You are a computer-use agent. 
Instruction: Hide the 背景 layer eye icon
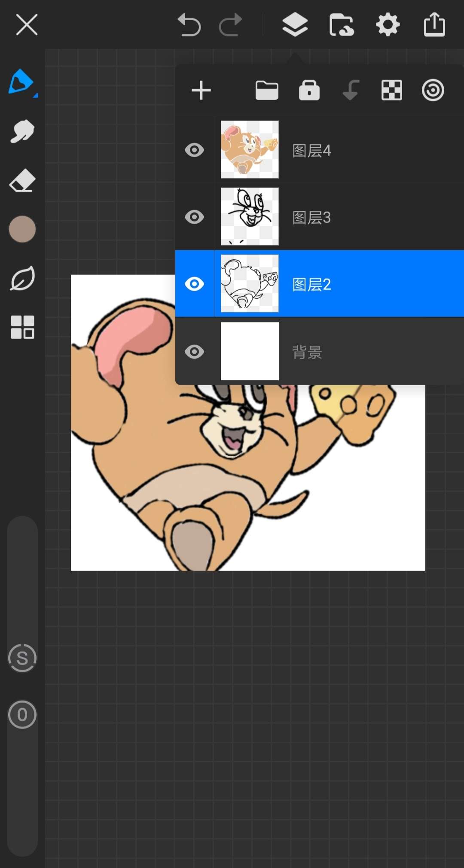tap(195, 352)
